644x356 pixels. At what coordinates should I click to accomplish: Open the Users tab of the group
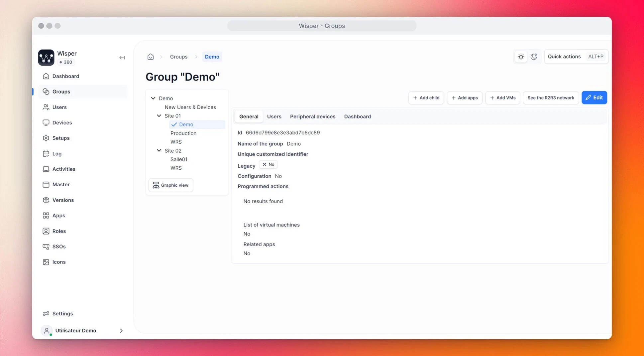pyautogui.click(x=274, y=116)
